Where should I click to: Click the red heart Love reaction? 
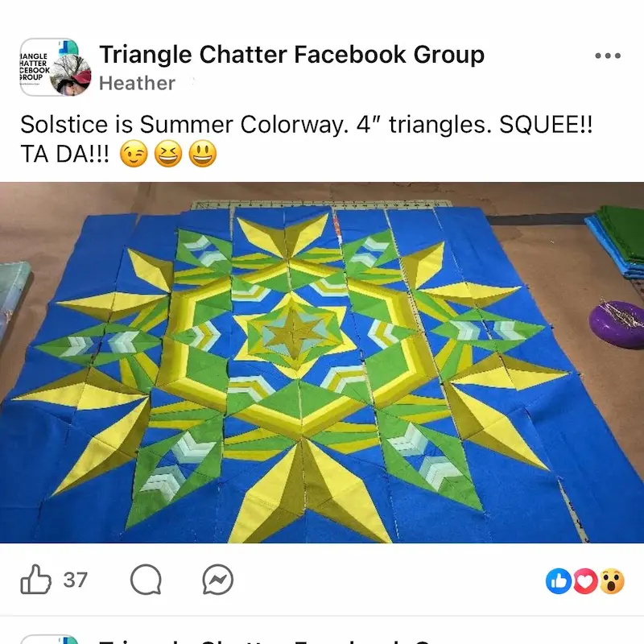coord(585,580)
